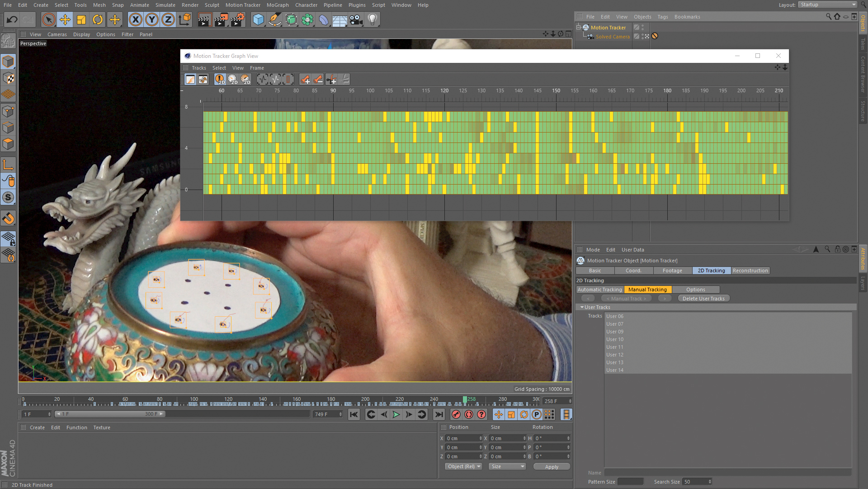
Task: Select User 09 in tracks list
Action: coord(728,332)
